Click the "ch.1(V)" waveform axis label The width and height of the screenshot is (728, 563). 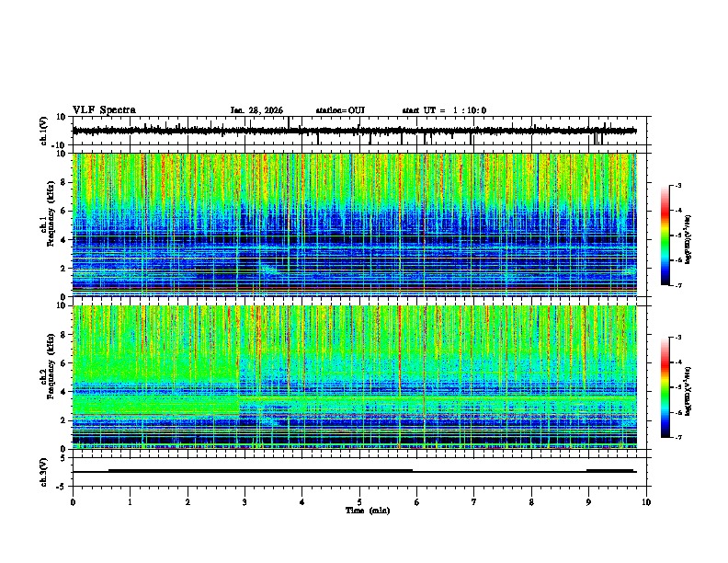click(x=44, y=131)
